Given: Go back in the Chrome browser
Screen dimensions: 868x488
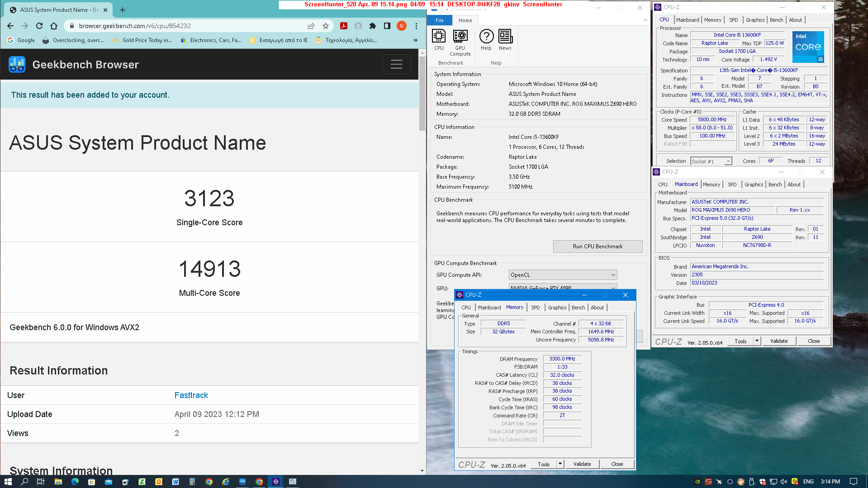Looking at the screenshot, I should [10, 26].
